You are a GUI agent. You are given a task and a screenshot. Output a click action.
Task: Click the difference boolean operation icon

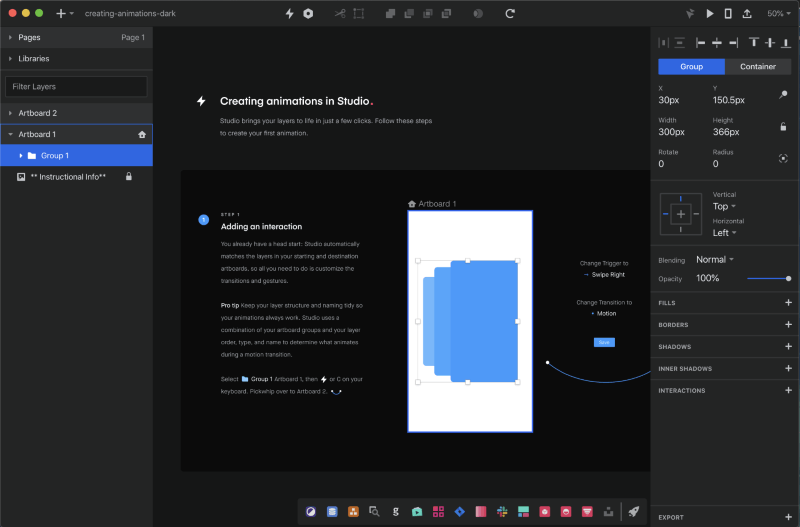446,14
